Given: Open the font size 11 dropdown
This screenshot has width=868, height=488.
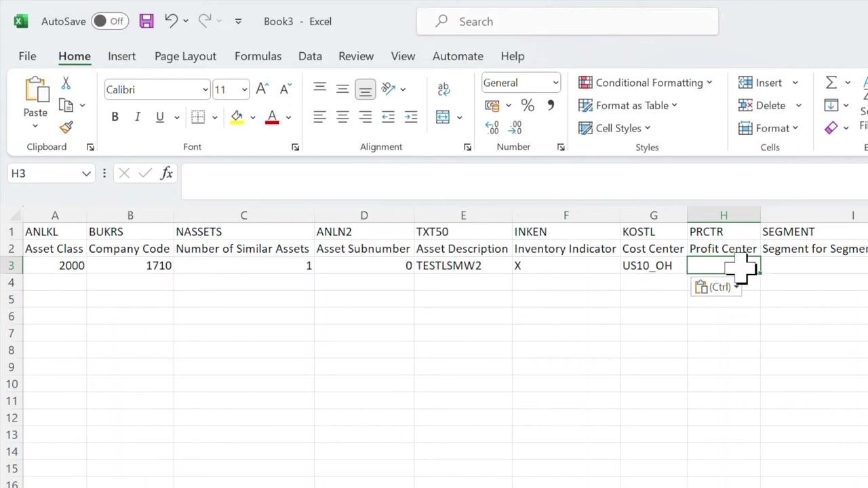Looking at the screenshot, I should pyautogui.click(x=244, y=89).
